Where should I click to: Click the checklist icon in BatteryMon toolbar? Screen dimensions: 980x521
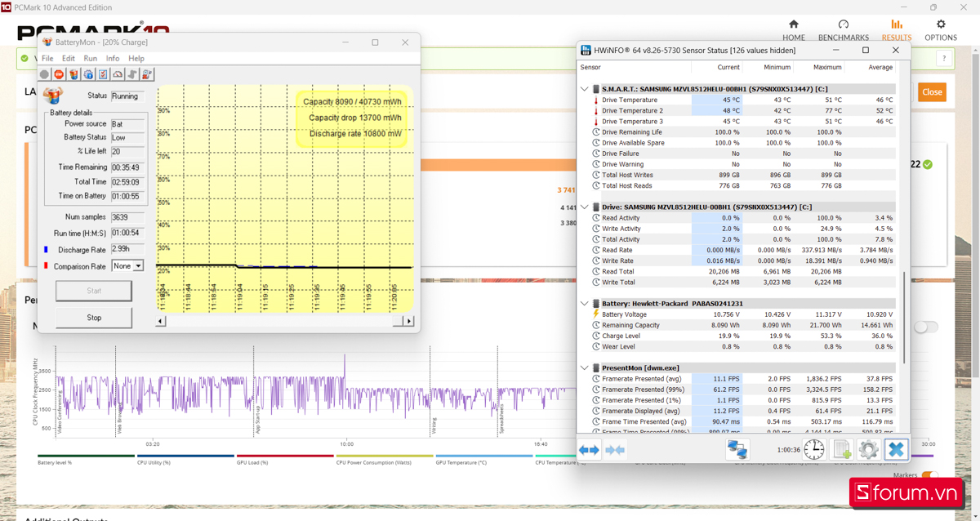coord(103,74)
